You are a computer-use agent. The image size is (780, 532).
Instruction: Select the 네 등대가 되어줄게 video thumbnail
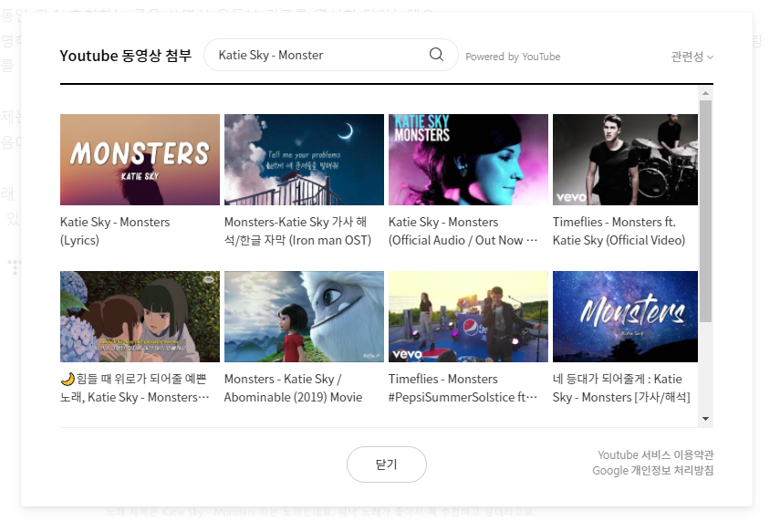pos(625,317)
